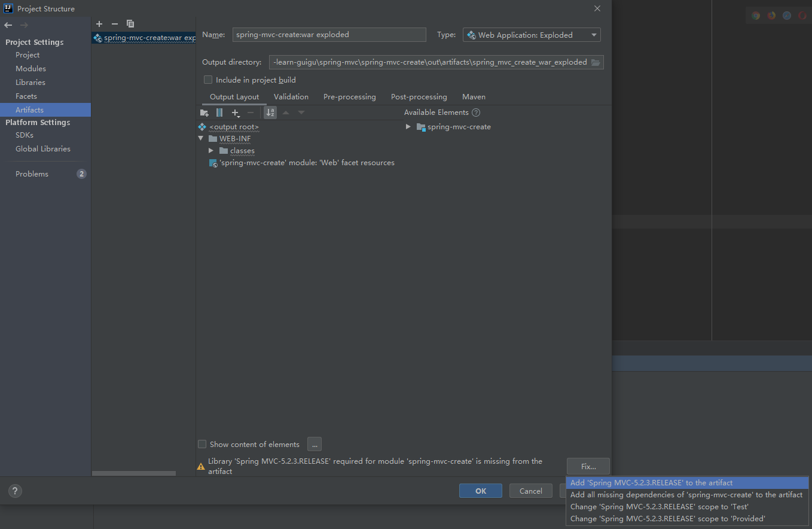Click the warning triangle icon
Image resolution: width=812 pixels, height=529 pixels.
pyautogui.click(x=201, y=467)
